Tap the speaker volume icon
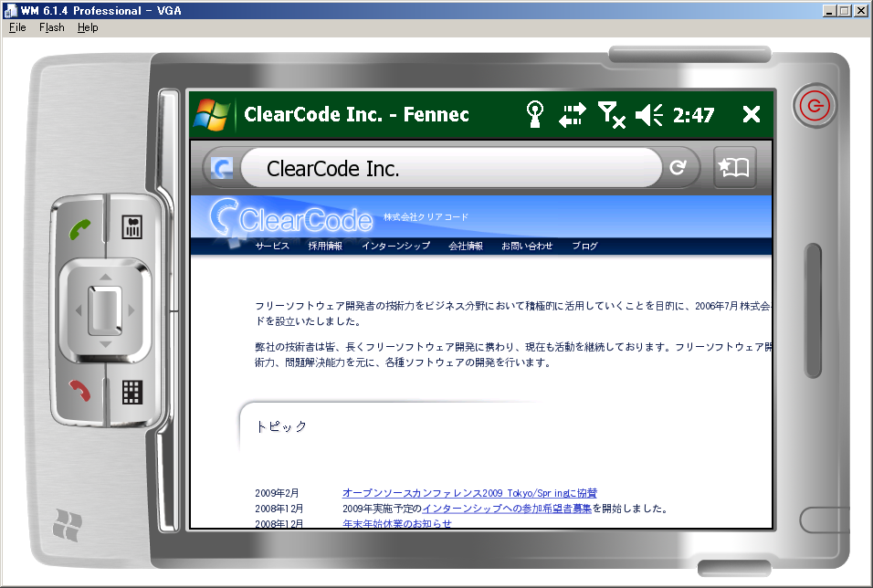The image size is (873, 588). pyautogui.click(x=649, y=114)
